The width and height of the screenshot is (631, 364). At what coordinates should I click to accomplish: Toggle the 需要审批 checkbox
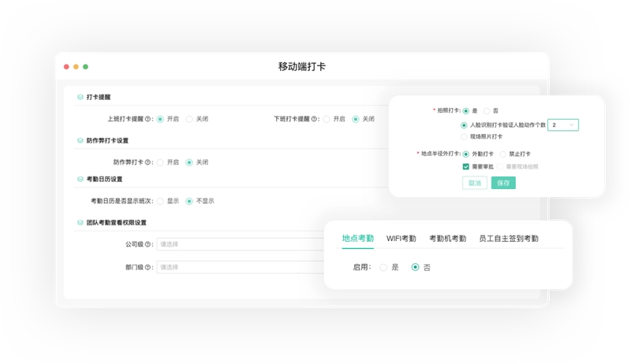pos(466,167)
